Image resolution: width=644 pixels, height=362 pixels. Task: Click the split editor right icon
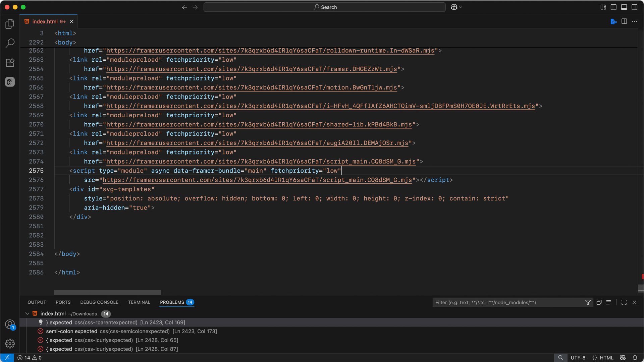624,21
